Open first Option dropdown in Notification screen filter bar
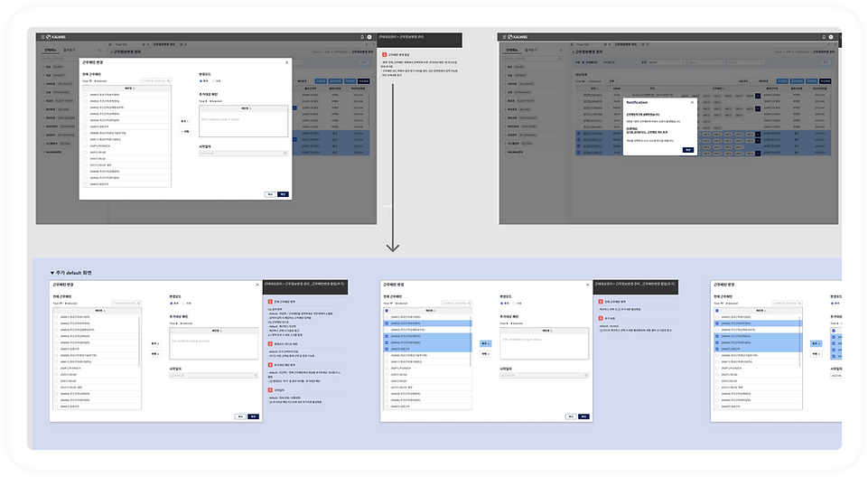 click(x=705, y=62)
